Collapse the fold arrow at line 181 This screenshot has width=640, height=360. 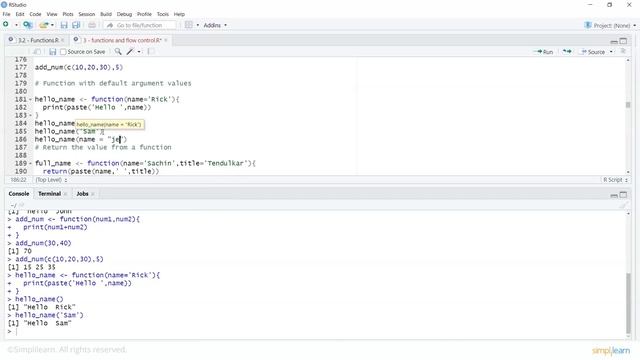30,99
